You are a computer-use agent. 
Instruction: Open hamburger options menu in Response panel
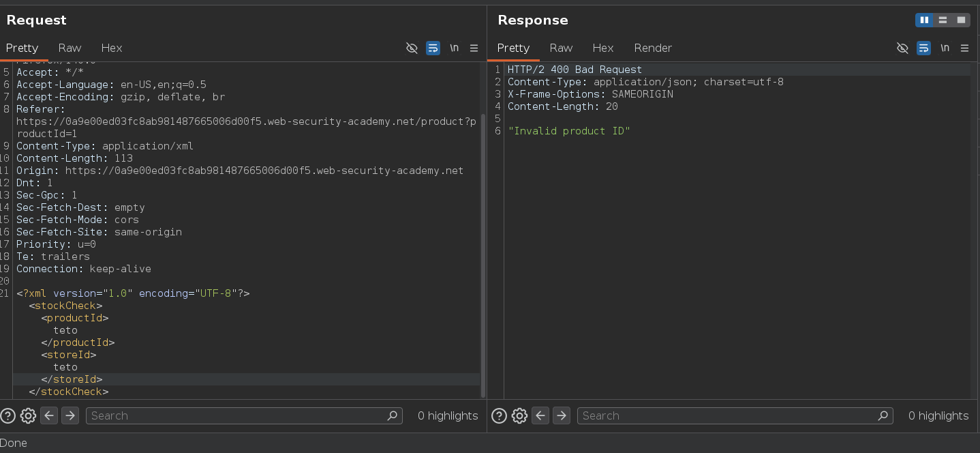[964, 48]
